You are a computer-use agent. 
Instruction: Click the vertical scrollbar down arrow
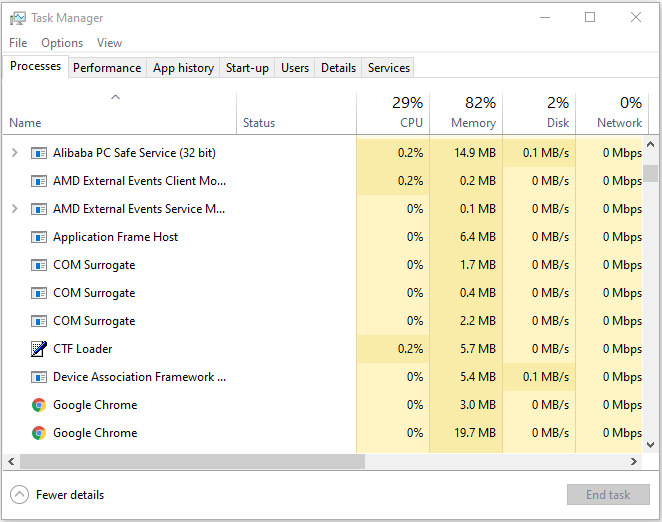tap(651, 445)
